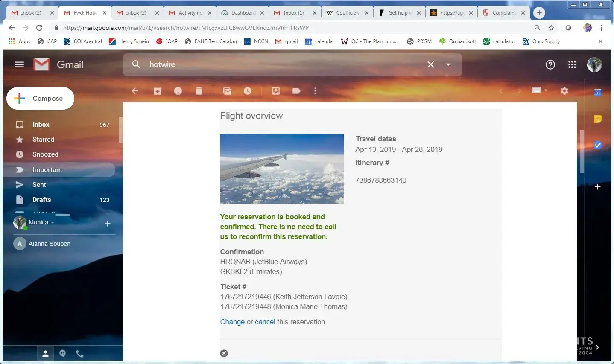Image resolution: width=614 pixels, height=364 pixels.
Task: Toggle the main menu hamburger
Action: click(20, 64)
